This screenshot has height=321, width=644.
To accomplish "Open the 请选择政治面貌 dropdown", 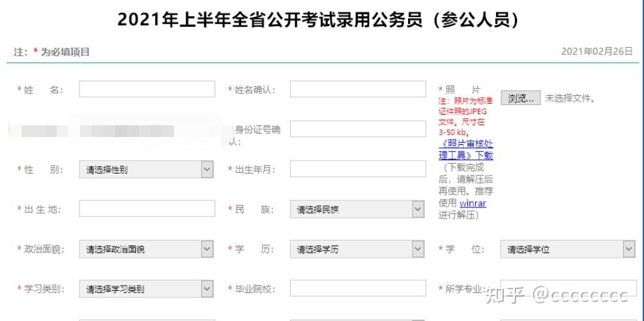I will [x=146, y=249].
